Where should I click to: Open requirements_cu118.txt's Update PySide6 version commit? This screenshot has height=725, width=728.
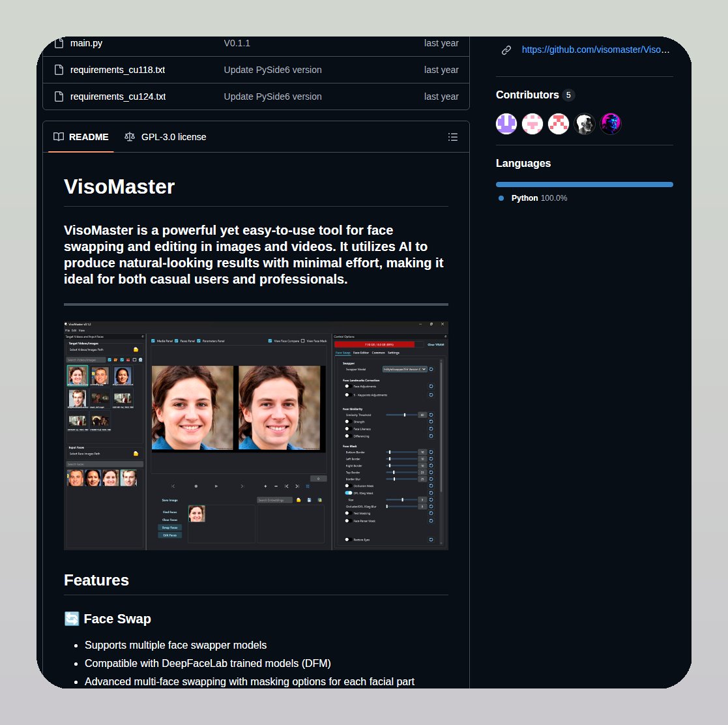(272, 70)
